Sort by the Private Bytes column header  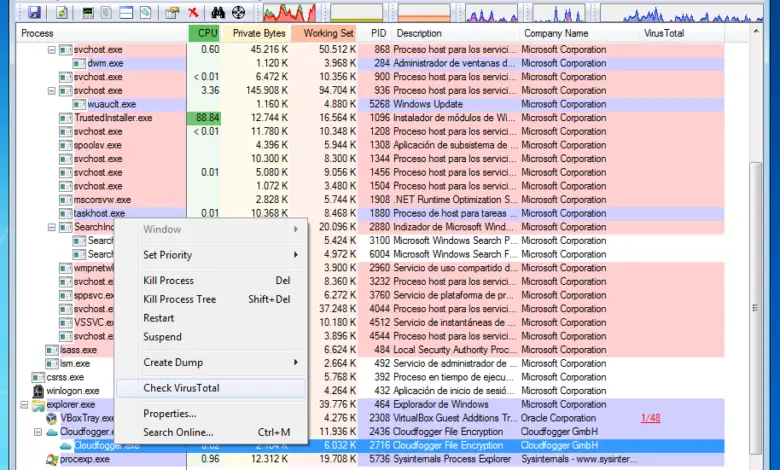(256, 33)
